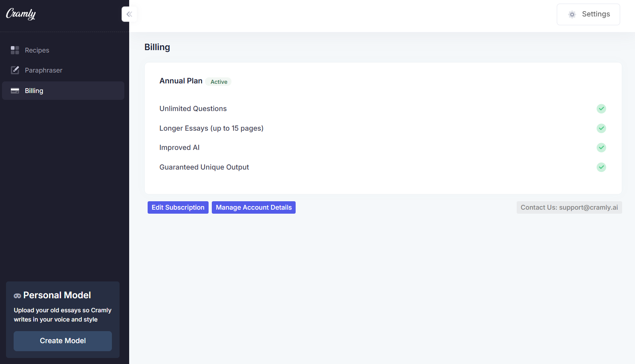Collapse the sidebar with double-chevron button
Screen dimensions: 635x364
point(129,14)
